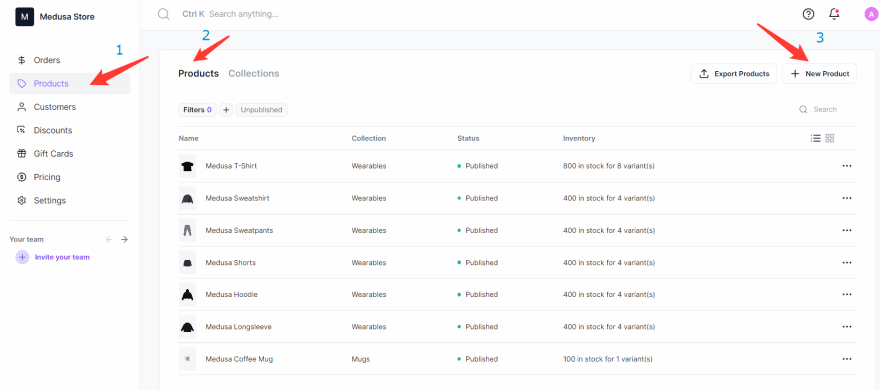This screenshot has height=390, width=880.
Task: Open Medusa Longsleeve thumbnail
Action: click(187, 327)
